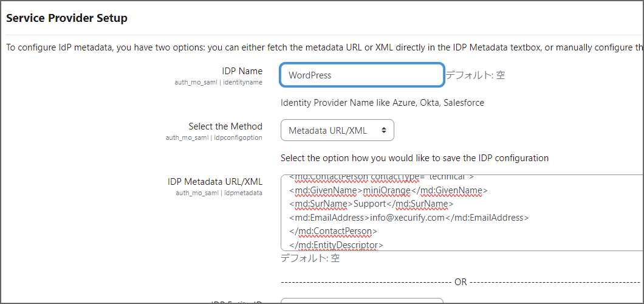Click the default-empty text below the metadata textarea
The image size is (644, 304).
[310, 258]
